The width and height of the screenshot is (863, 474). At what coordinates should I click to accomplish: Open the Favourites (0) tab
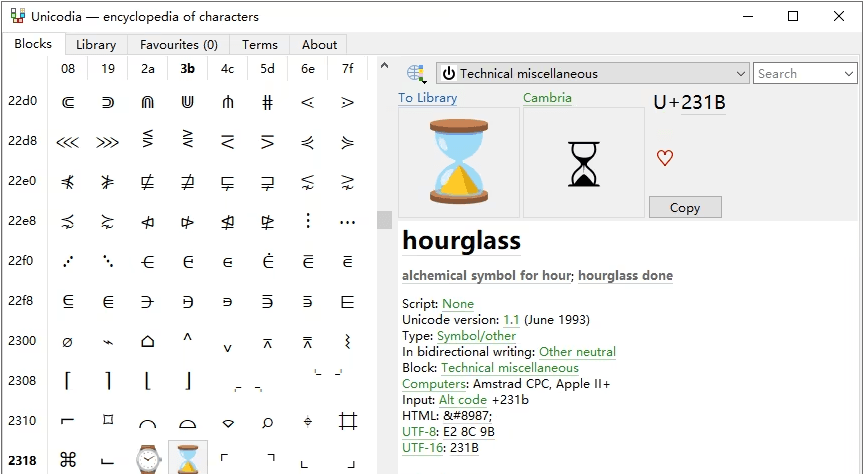[x=179, y=44]
